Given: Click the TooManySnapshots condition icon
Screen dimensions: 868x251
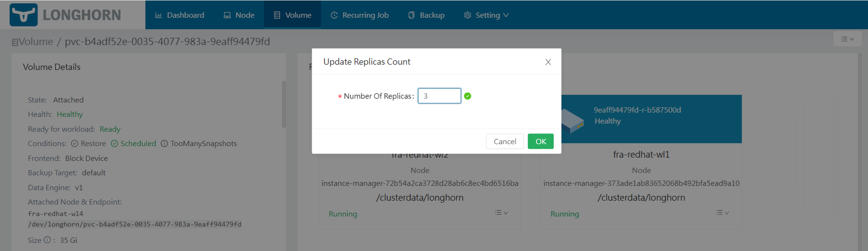Looking at the screenshot, I should coord(164,144).
